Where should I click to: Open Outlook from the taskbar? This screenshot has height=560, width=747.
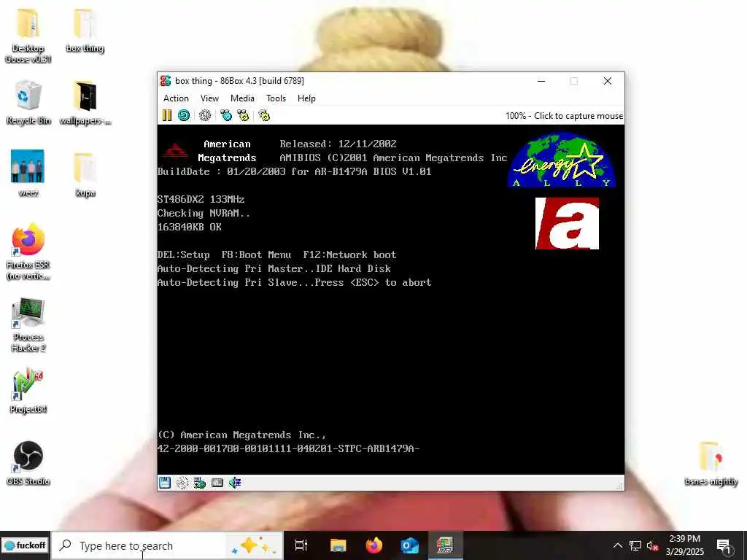409,545
